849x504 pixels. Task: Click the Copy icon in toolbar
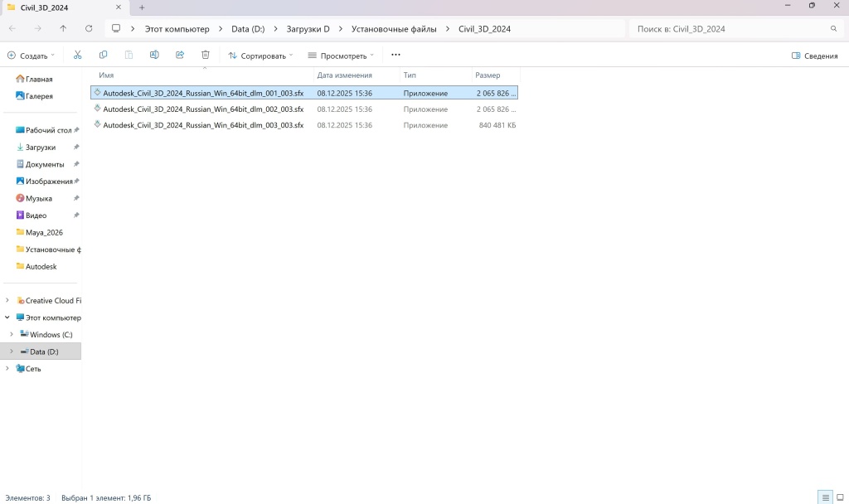[x=103, y=56]
